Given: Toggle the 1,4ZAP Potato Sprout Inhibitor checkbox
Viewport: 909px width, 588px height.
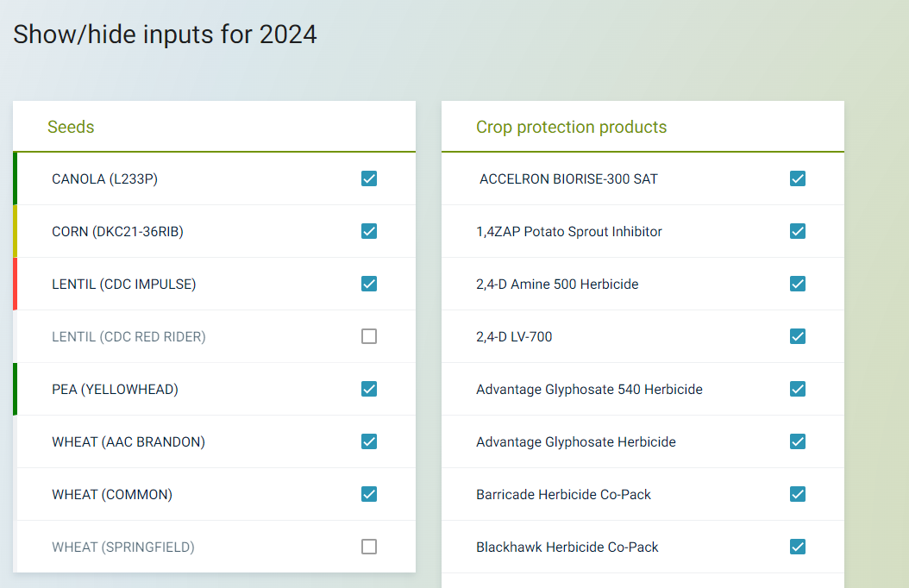Looking at the screenshot, I should pos(798,231).
